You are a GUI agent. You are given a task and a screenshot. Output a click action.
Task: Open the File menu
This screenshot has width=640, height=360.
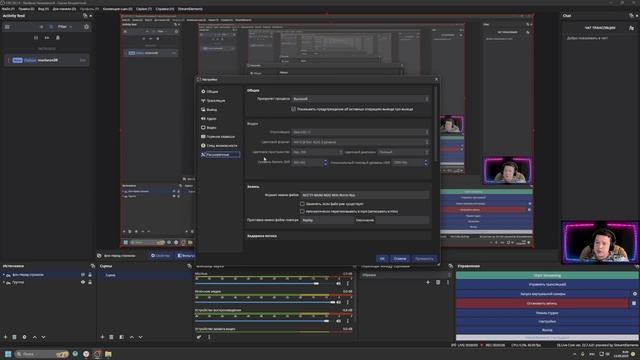(x=8, y=9)
